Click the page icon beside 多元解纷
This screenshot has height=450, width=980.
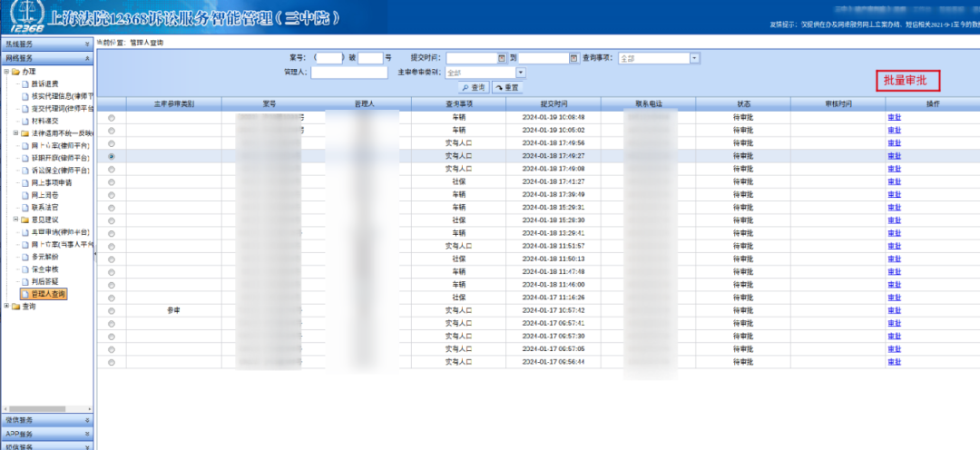[x=25, y=257]
